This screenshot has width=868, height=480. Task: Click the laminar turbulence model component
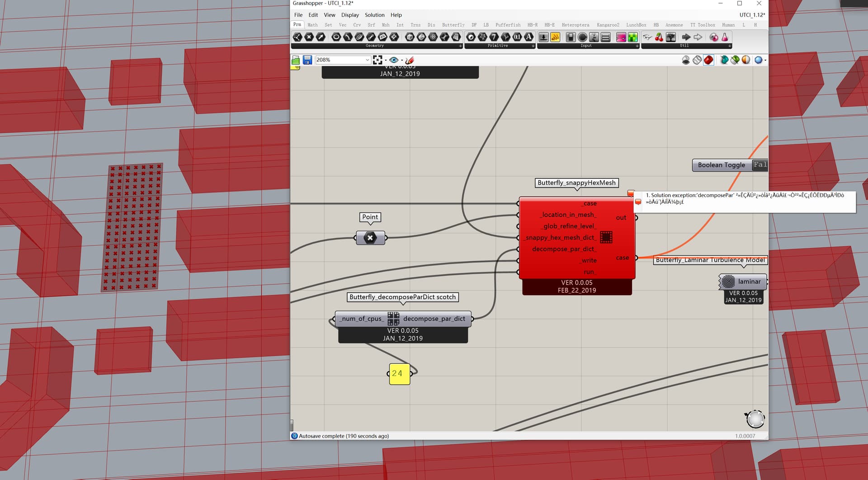(x=743, y=282)
